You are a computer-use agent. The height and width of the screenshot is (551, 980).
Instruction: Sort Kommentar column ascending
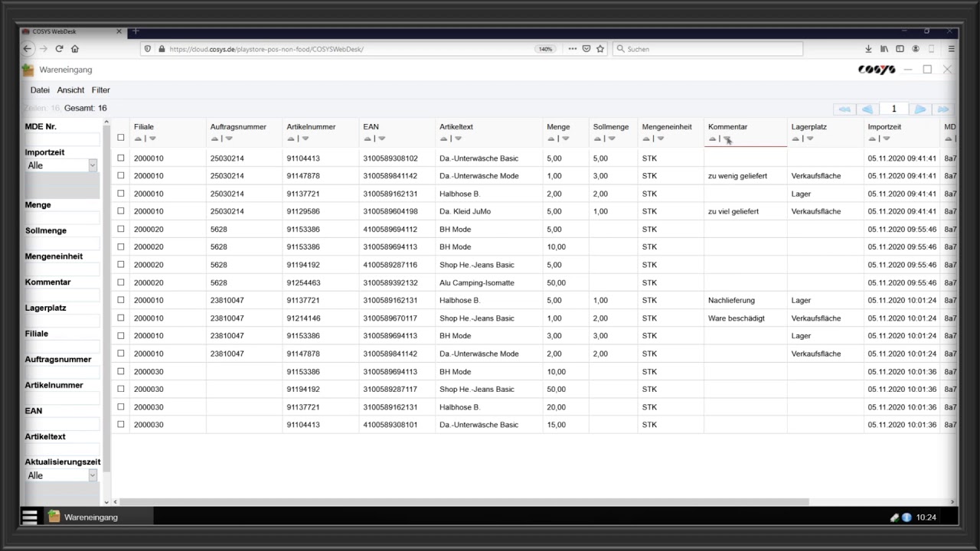pyautogui.click(x=713, y=139)
